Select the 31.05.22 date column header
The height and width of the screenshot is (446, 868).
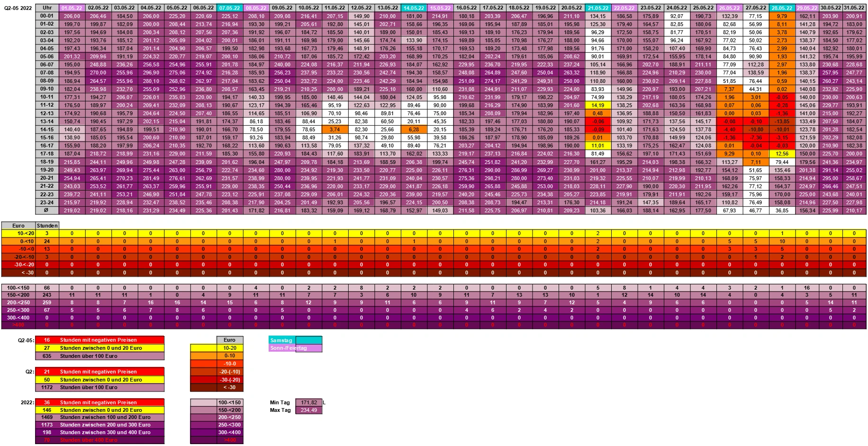tap(854, 8)
